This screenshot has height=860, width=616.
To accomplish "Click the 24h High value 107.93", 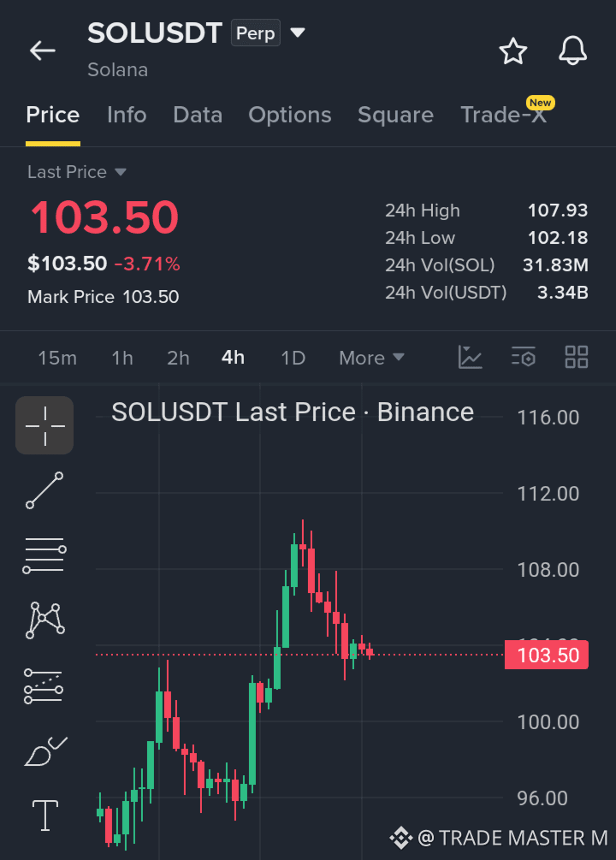I will pos(558,210).
